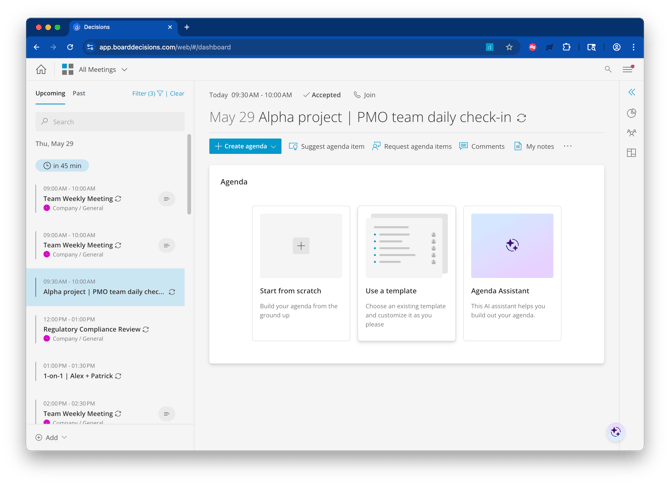Go to the home dashboard icon
The width and height of the screenshot is (670, 485).
(x=41, y=69)
